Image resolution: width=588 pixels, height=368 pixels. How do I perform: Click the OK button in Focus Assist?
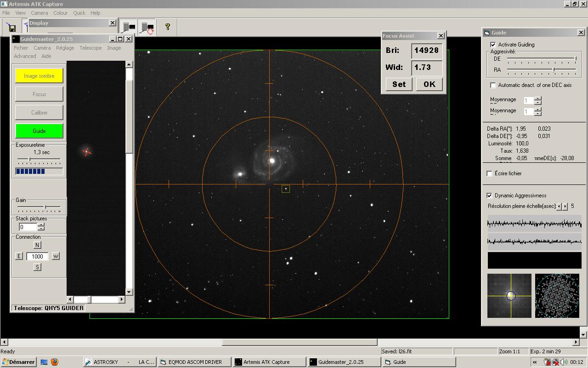coord(430,84)
